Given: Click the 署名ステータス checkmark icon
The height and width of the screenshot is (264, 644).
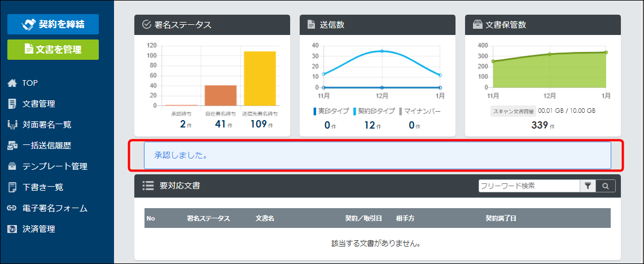Looking at the screenshot, I should pos(147,25).
